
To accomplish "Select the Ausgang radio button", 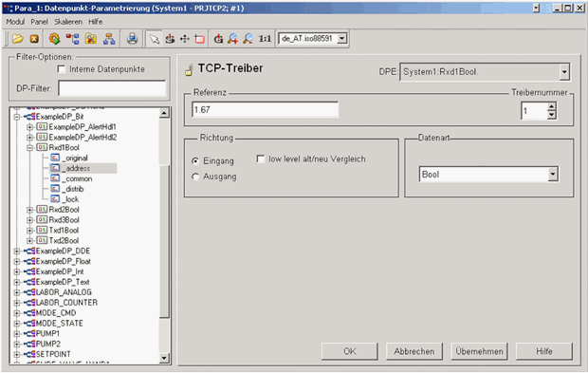I will click(x=195, y=177).
